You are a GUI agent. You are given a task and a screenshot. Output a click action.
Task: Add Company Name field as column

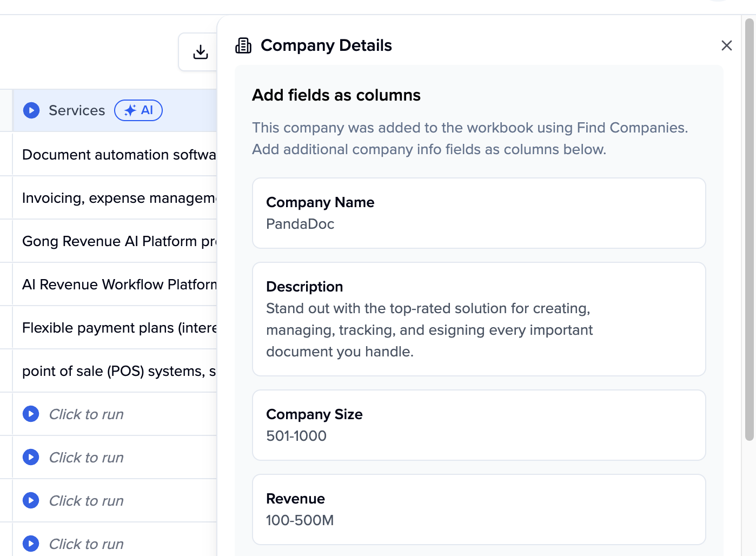(479, 213)
